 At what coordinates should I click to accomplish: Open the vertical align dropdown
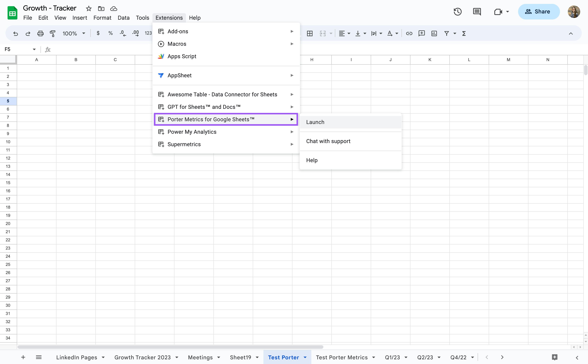360,33
